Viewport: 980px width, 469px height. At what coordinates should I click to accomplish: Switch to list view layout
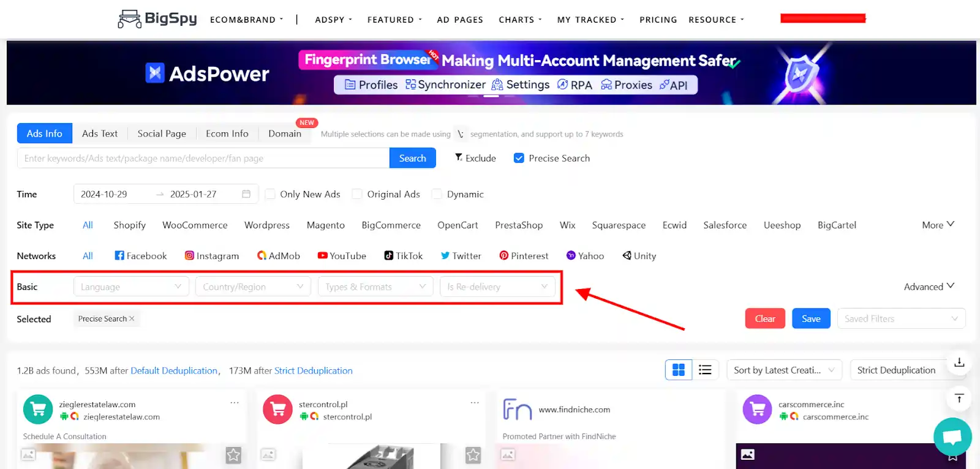(x=705, y=370)
